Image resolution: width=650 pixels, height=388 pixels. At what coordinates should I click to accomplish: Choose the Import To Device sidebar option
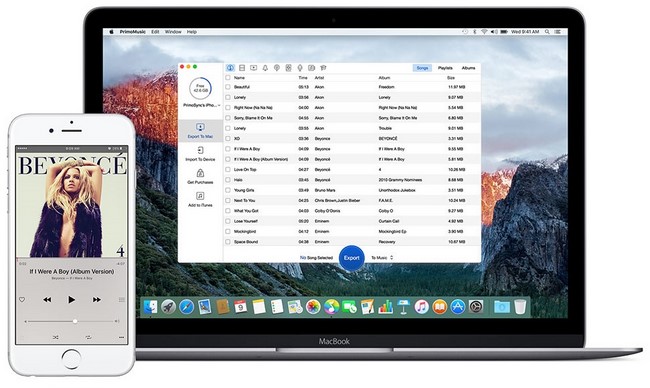(200, 154)
